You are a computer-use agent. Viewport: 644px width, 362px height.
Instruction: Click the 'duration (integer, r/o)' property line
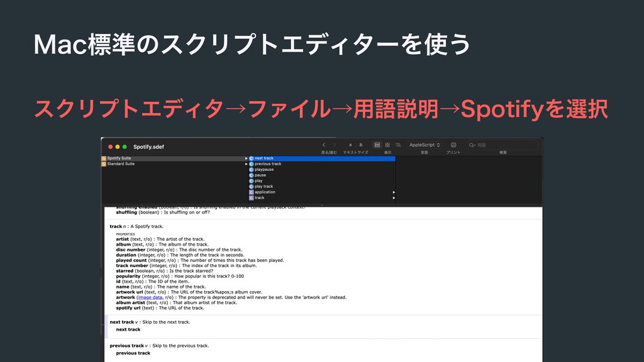180,255
